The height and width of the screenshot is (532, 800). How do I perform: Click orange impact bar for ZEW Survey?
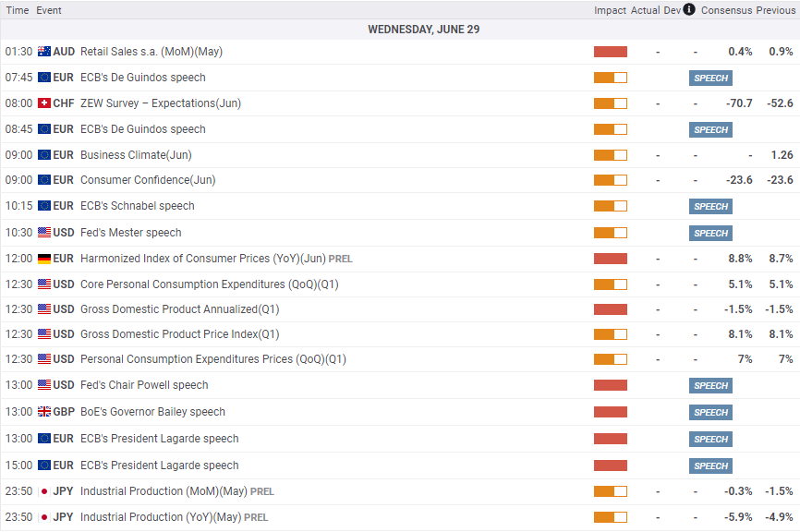pyautogui.click(x=610, y=103)
